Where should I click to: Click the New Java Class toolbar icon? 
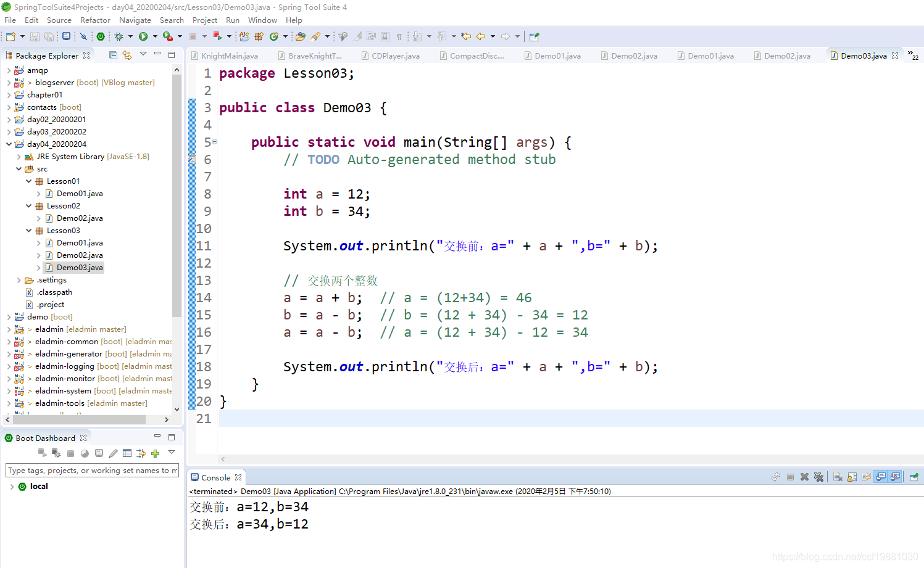click(273, 36)
